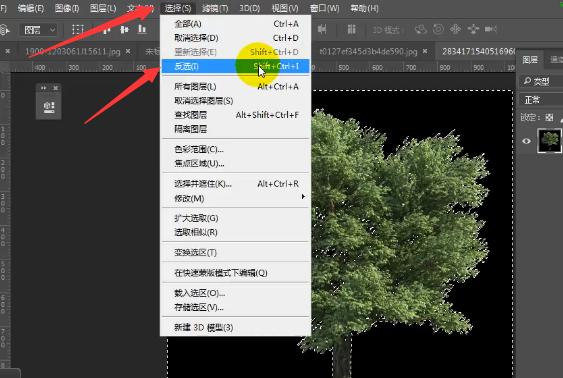The width and height of the screenshot is (563, 378).
Task: Choose 新建 3D 模型(3) entry
Action: [236, 327]
